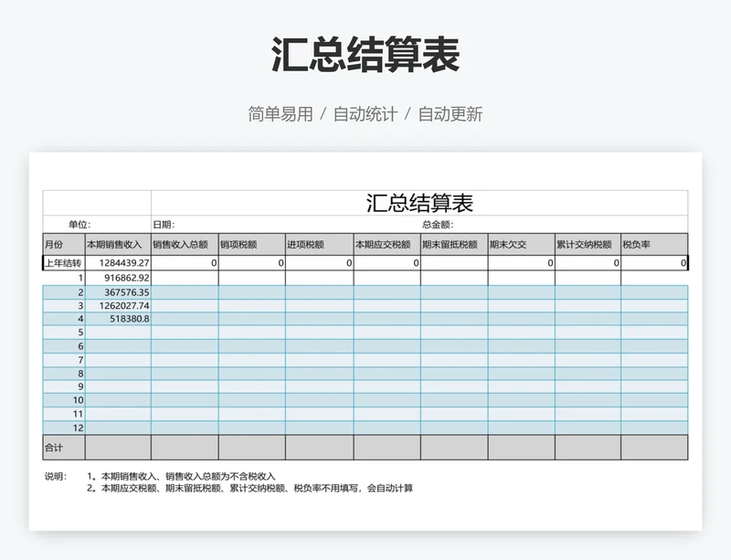Select the value 518380.8
Screen dimensions: 731x560
click(x=130, y=319)
